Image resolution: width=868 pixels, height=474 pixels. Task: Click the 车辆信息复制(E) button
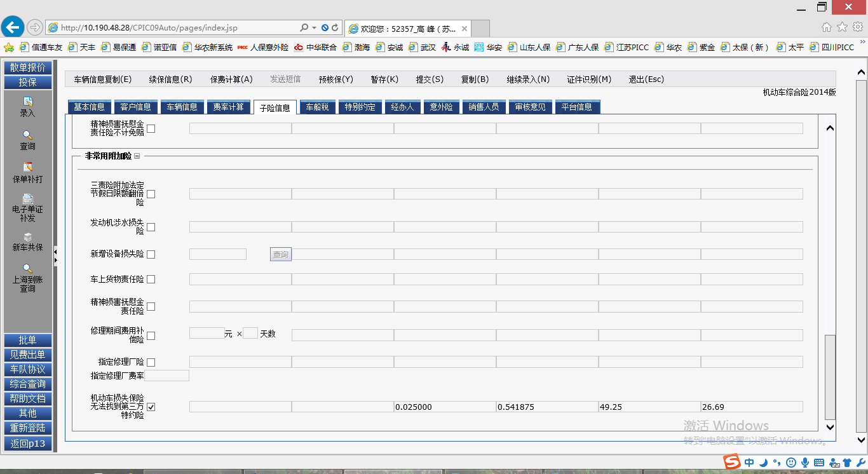pos(103,79)
